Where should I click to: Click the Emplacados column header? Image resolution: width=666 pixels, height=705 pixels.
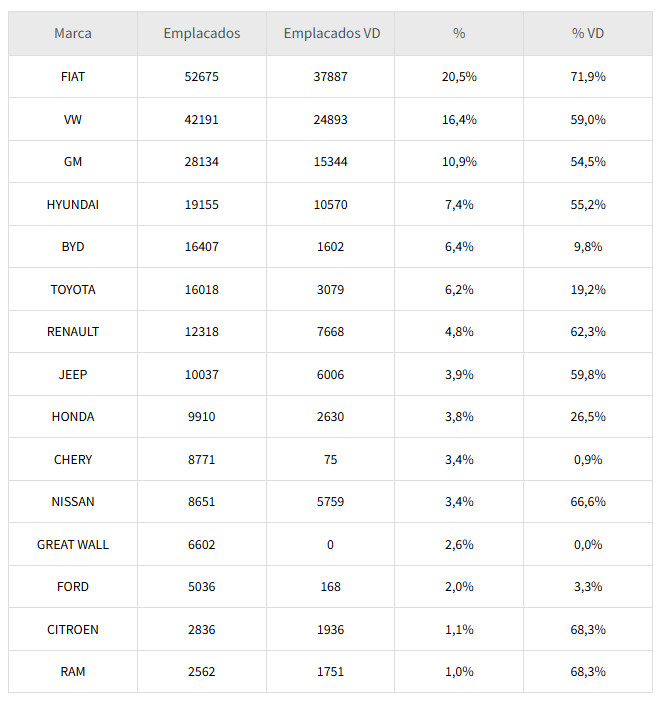202,33
